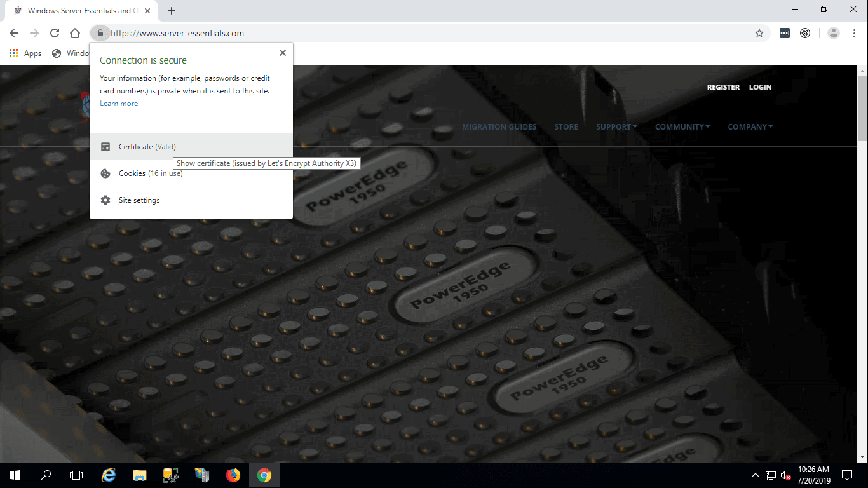Image resolution: width=868 pixels, height=488 pixels.
Task: Open Task View on the taskbar
Action: [76, 475]
